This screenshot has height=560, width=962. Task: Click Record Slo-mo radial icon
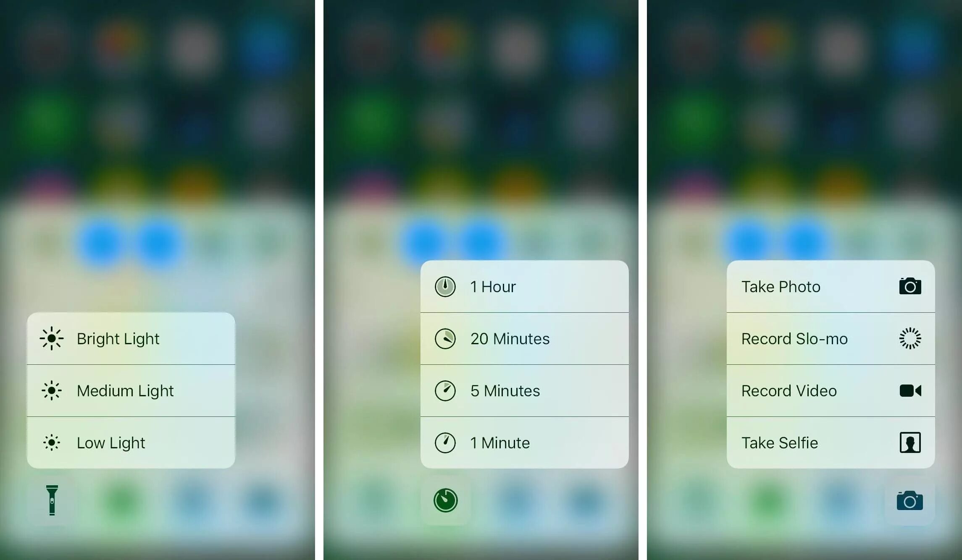pos(908,339)
